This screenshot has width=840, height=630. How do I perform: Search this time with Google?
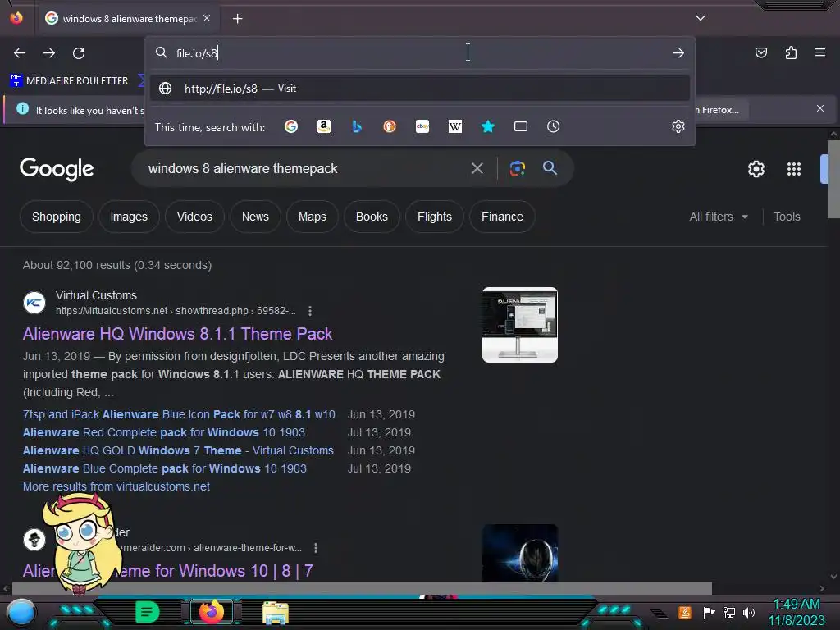[x=291, y=126]
